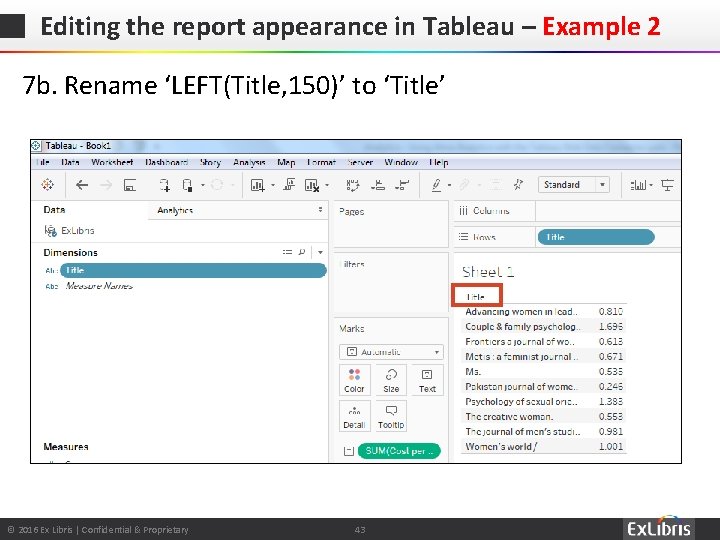Open the Automatic mark type dropdown

pos(391,352)
